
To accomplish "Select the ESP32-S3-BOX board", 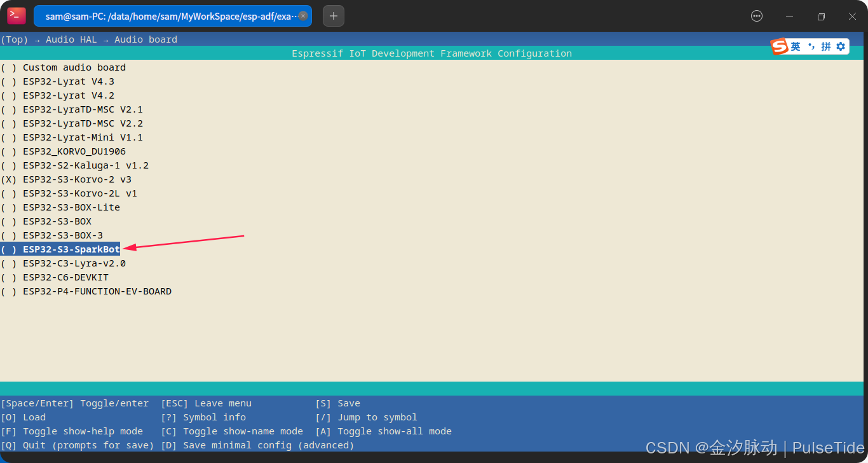I will pyautogui.click(x=46, y=221).
